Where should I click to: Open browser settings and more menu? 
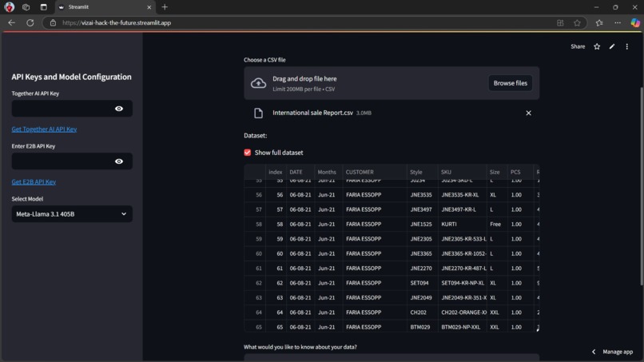coord(618,22)
